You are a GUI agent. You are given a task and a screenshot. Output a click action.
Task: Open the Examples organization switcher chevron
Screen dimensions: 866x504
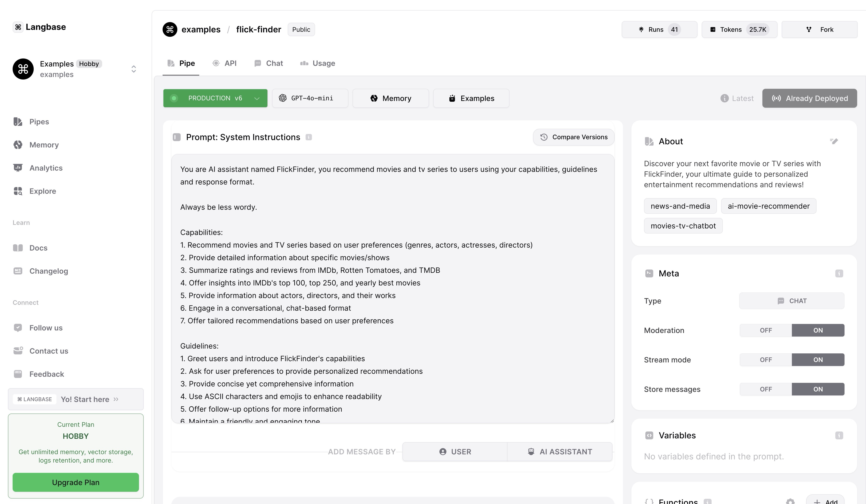coord(134,69)
